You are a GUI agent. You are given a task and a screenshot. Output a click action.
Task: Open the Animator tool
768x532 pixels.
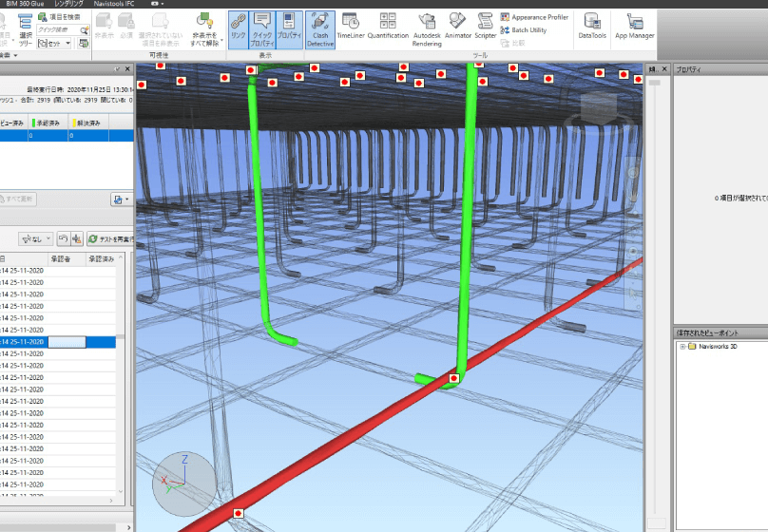458,27
